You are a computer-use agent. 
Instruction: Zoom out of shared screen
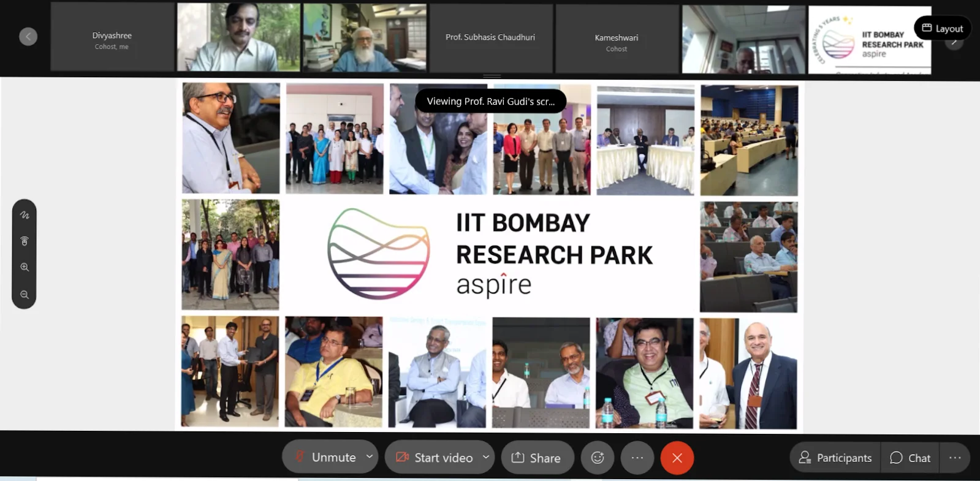pyautogui.click(x=25, y=295)
